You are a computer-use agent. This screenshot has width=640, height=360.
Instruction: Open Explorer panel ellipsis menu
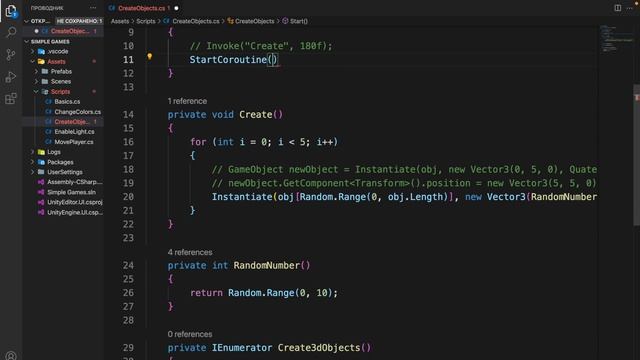point(93,8)
